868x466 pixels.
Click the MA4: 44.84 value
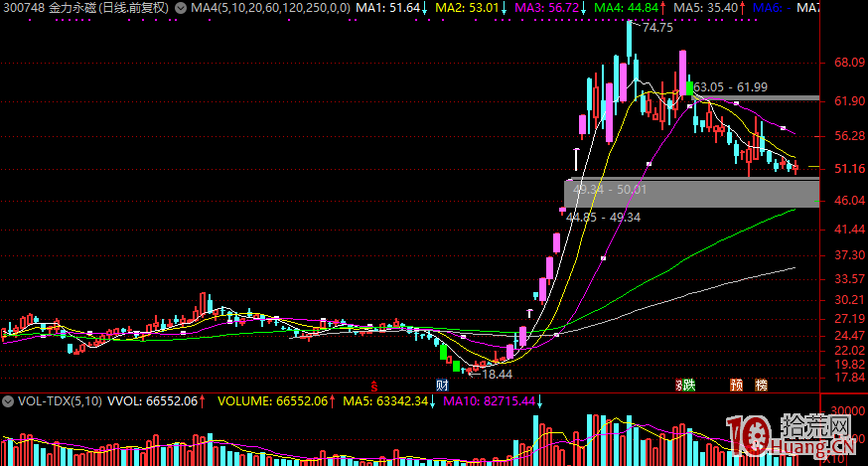[626, 8]
